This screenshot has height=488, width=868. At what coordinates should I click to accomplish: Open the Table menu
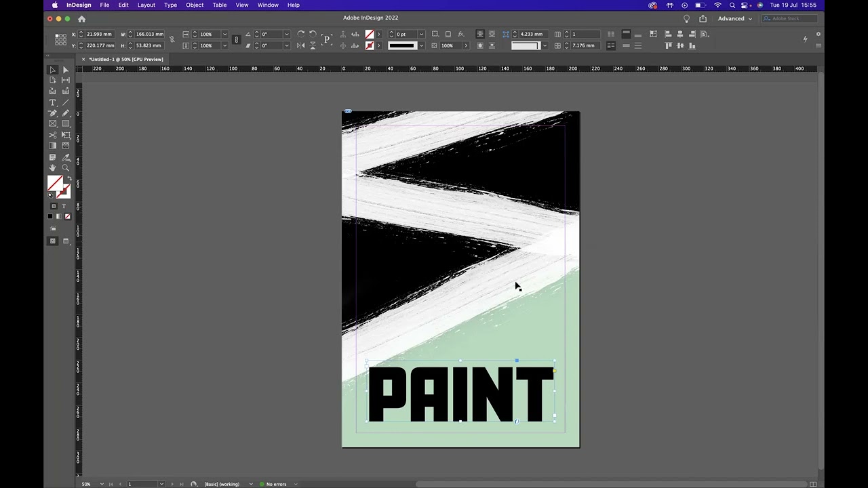[220, 5]
